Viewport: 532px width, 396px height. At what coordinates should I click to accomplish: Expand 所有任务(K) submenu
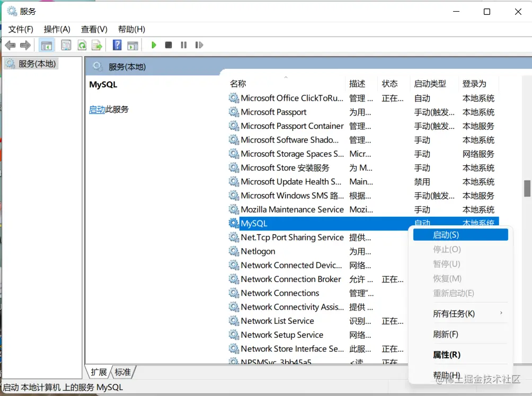(460, 313)
